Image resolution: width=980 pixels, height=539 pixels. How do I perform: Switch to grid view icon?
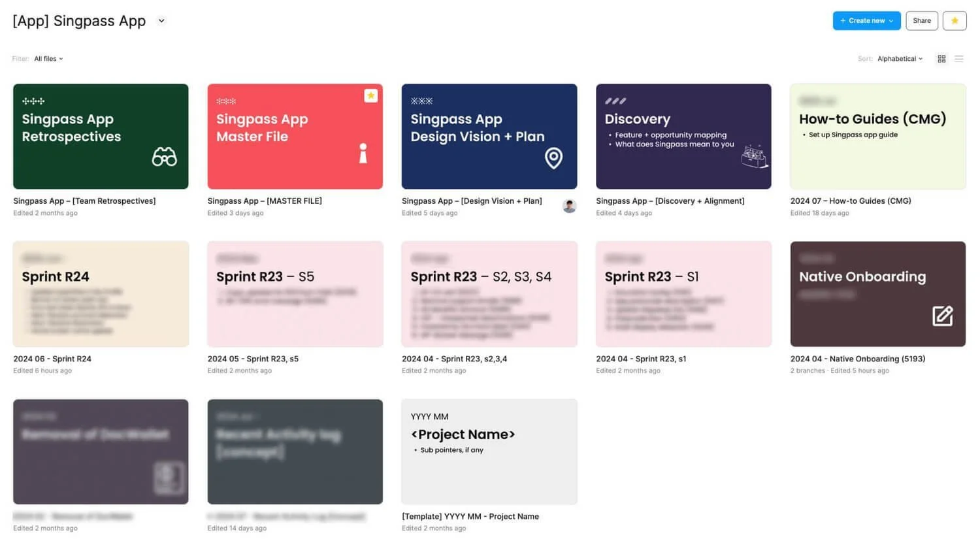pos(941,59)
